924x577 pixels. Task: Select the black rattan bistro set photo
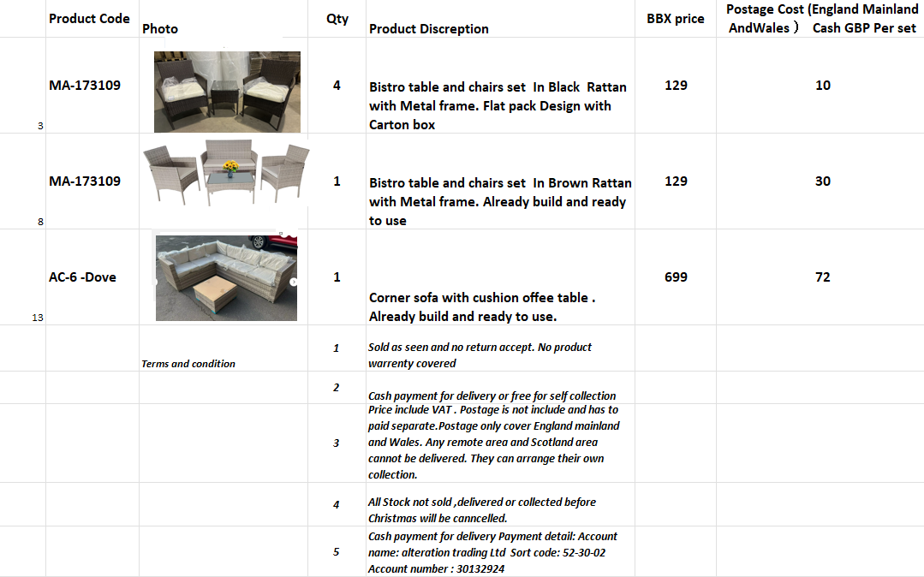[227, 92]
